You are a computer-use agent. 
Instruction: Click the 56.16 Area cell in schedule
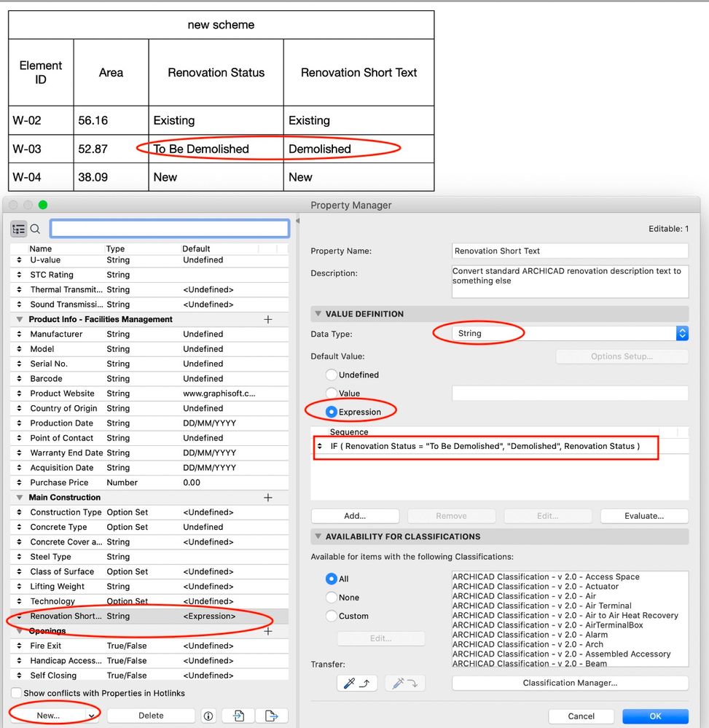point(111,121)
